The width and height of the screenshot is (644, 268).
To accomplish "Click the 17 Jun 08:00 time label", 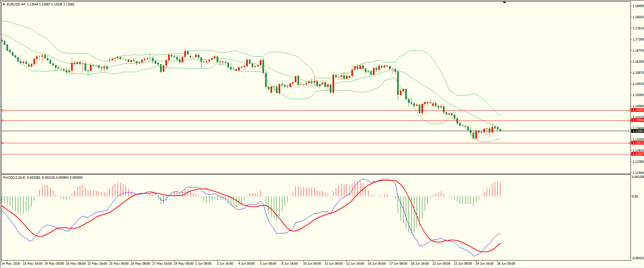I will [398, 264].
